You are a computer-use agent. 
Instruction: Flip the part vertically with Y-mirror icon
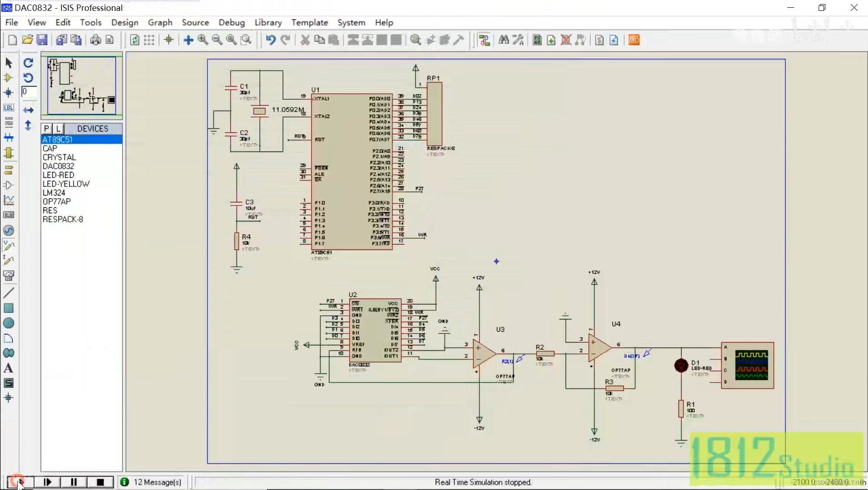point(28,125)
